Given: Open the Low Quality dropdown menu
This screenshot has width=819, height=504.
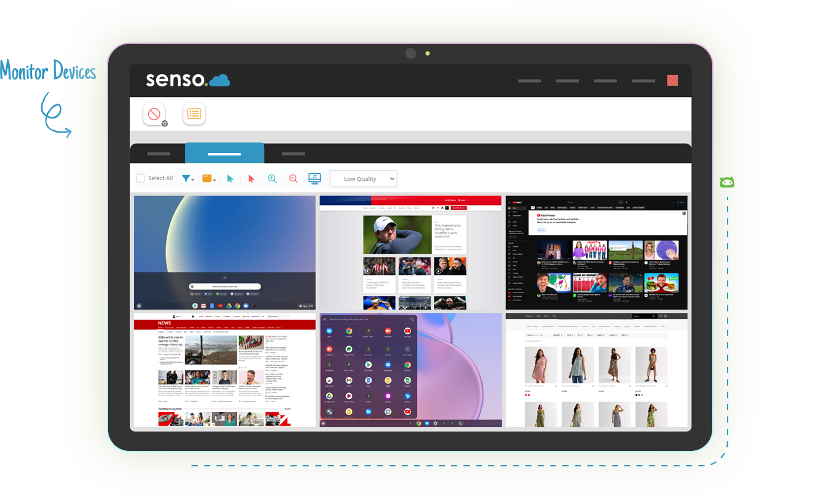Looking at the screenshot, I should click(363, 178).
